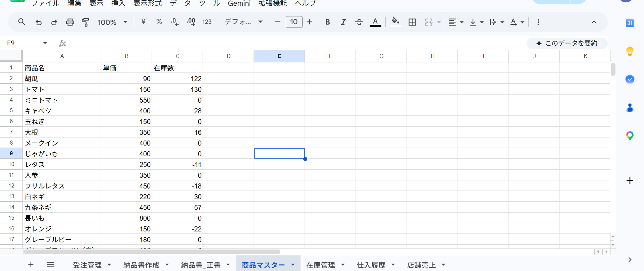Click the paint format roller icon

point(86,22)
